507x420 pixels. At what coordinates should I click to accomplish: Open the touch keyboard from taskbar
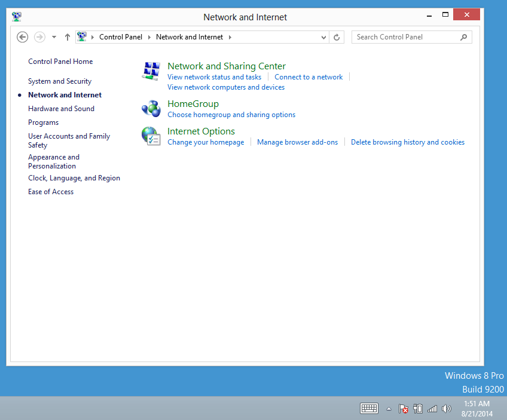coord(369,409)
